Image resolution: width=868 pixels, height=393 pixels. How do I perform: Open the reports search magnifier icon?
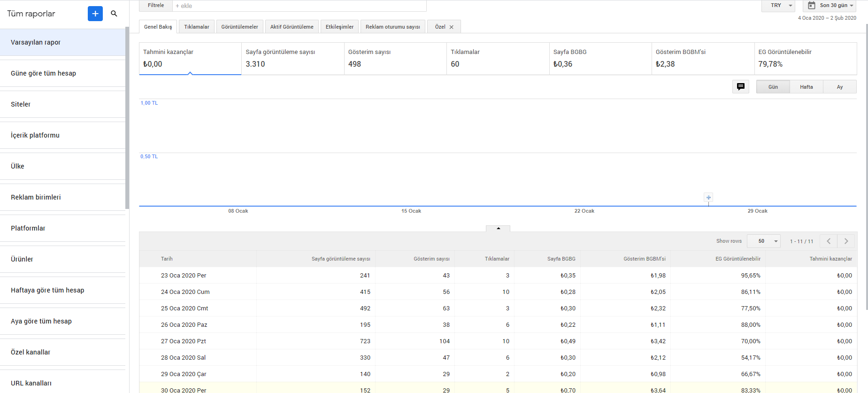click(114, 14)
